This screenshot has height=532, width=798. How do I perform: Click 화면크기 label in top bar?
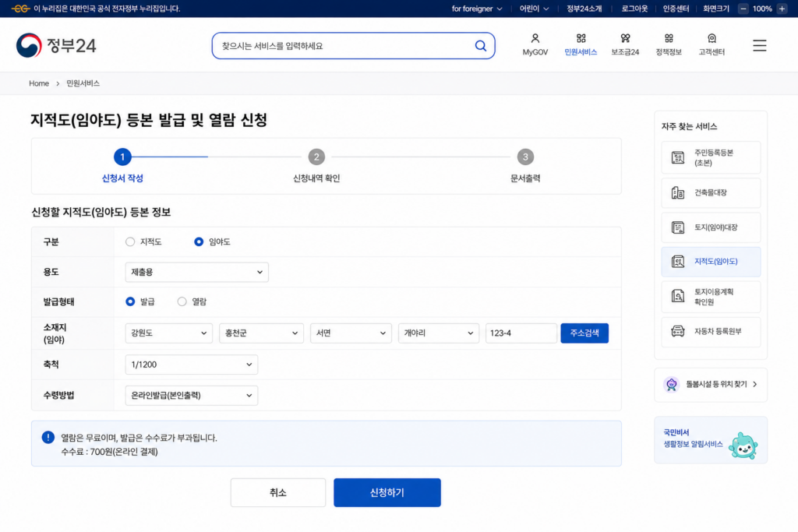point(716,9)
